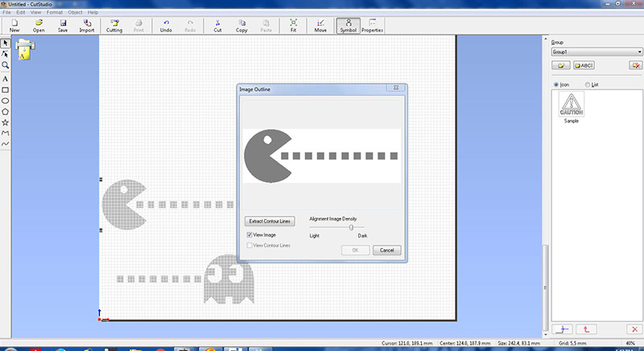This screenshot has width=644, height=351.
Task: Click the Cursor coordinates status entry
Action: [407, 343]
